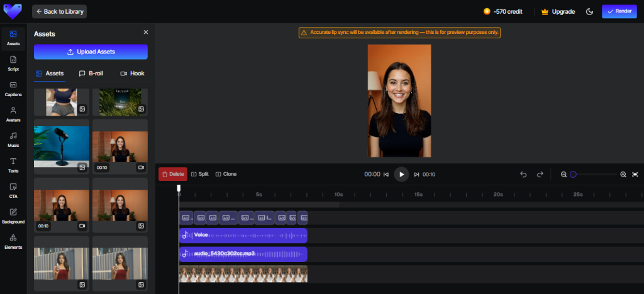
Task: Redo the last edit
Action: tap(540, 174)
